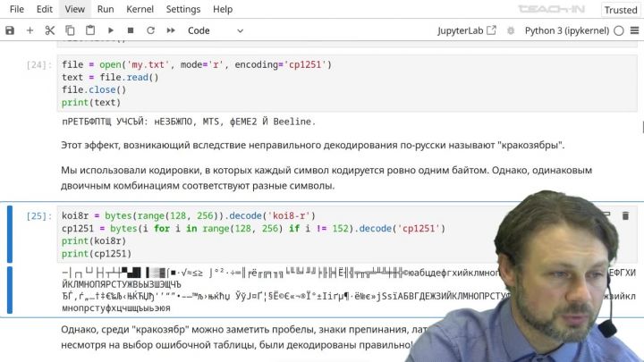The width and height of the screenshot is (644, 362).
Task: Paste cell from the clipboard
Action: click(x=90, y=30)
